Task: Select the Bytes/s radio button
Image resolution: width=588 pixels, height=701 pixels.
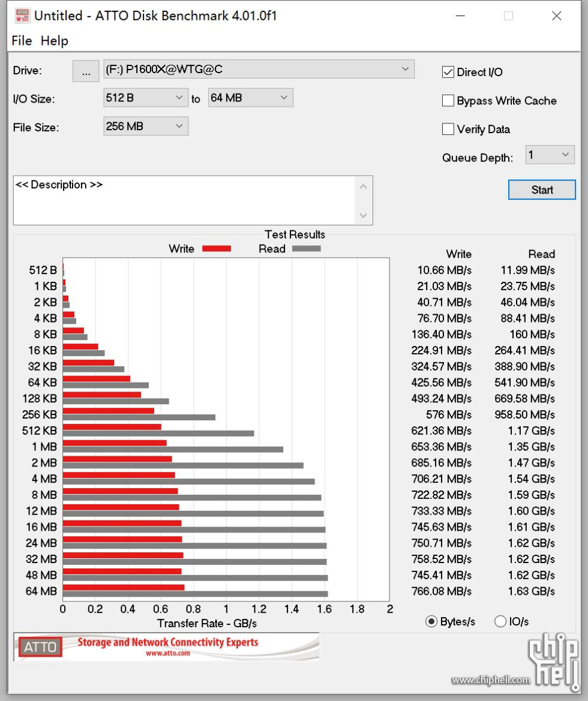Action: tap(431, 621)
